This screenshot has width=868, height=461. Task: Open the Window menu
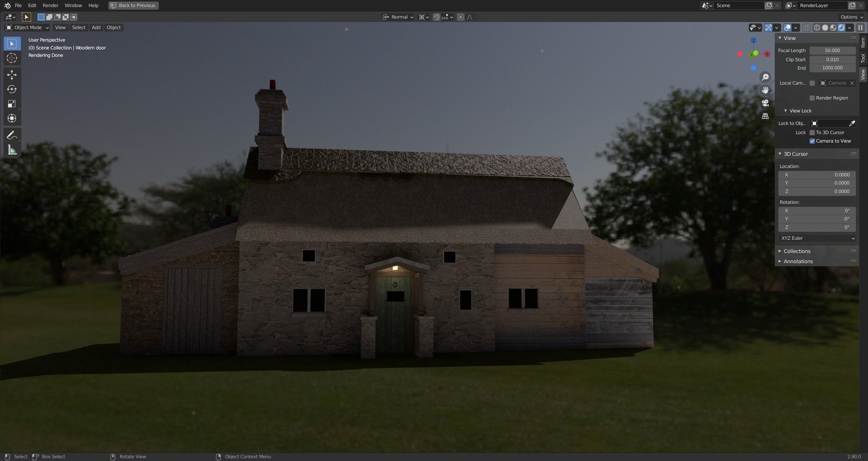pyautogui.click(x=73, y=5)
